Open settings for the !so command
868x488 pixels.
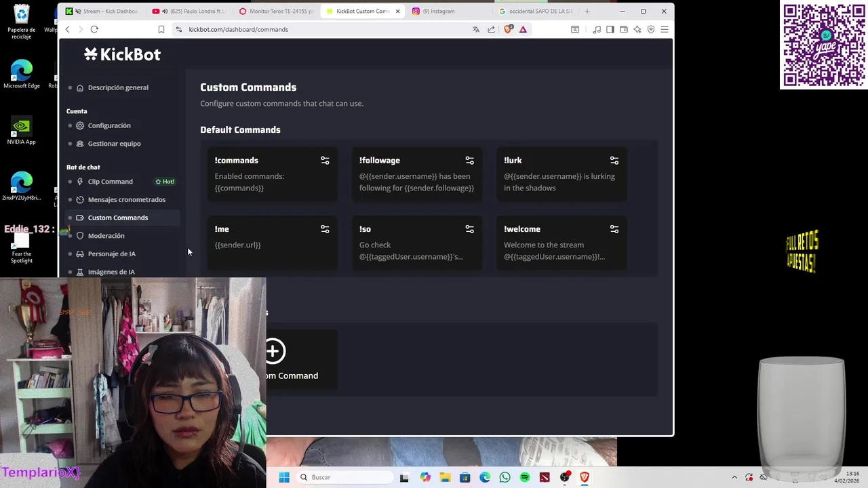tap(469, 229)
